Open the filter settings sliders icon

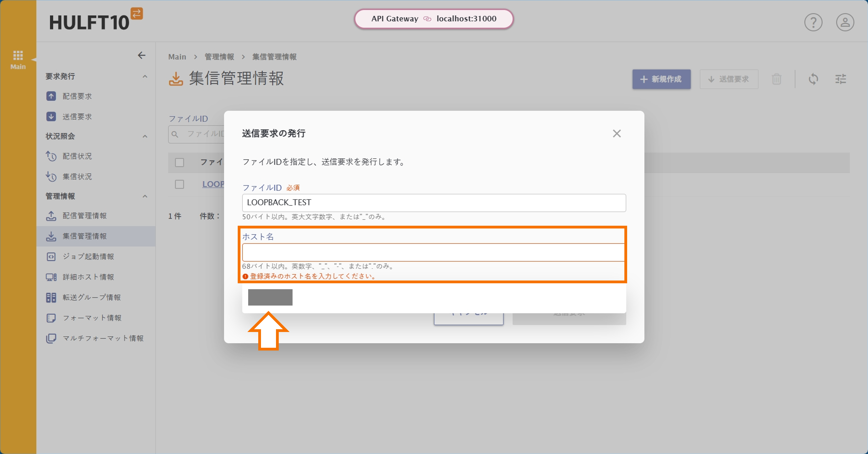840,79
